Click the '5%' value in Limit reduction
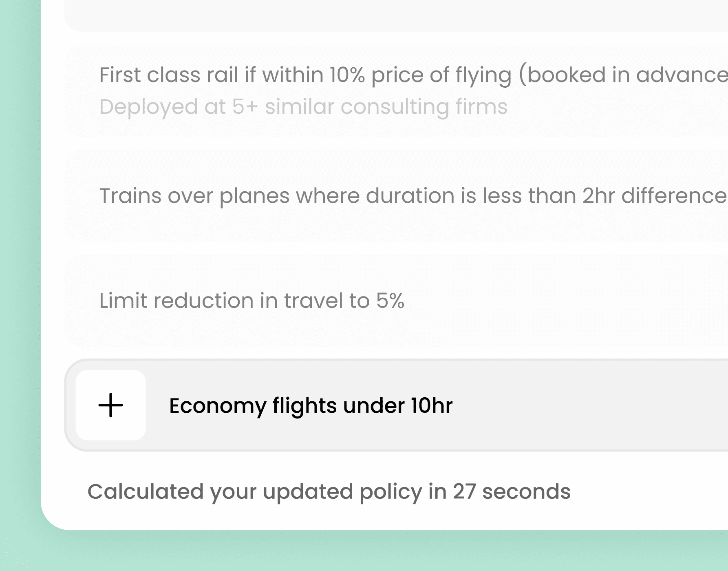Screen dimensions: 728x571 pyautogui.click(x=390, y=301)
